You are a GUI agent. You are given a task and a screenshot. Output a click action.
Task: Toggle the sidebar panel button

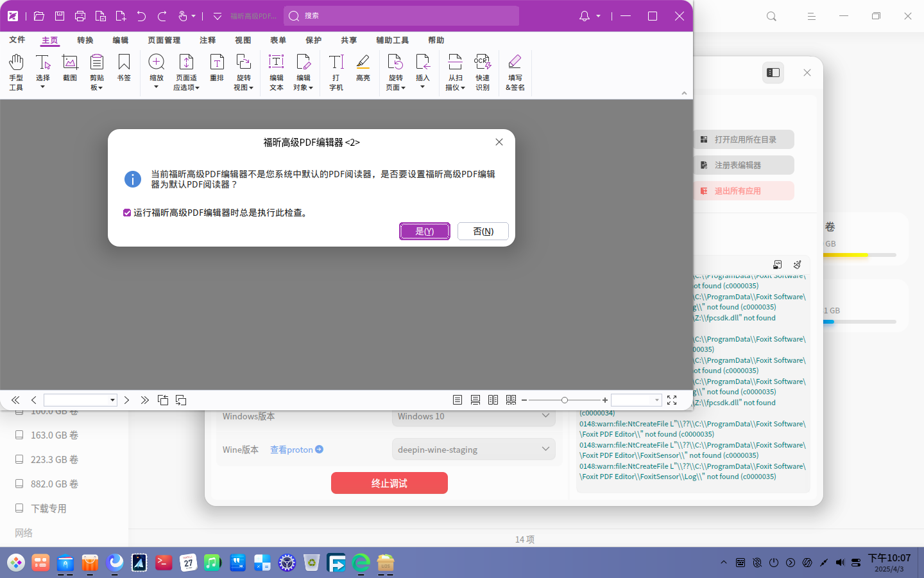click(x=773, y=73)
